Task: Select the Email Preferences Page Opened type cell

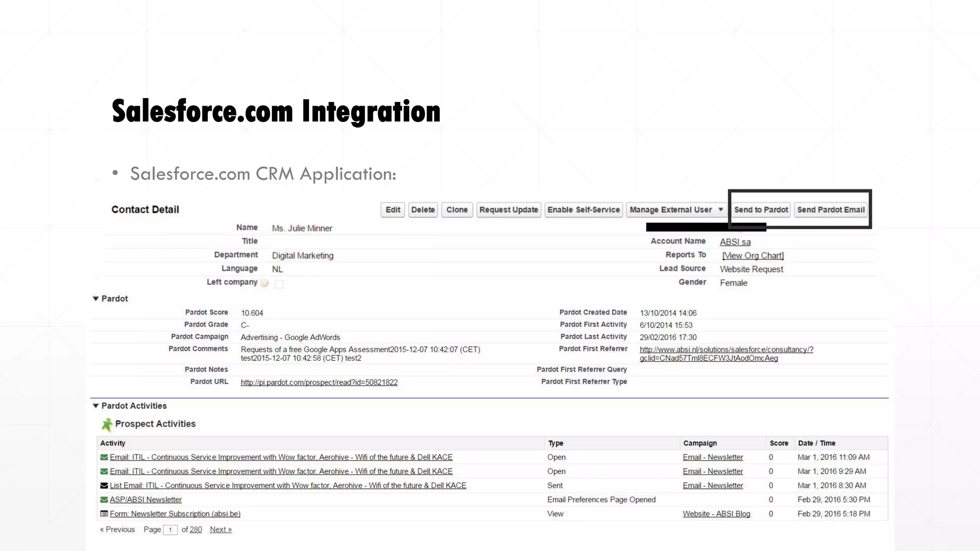Action: coord(601,499)
